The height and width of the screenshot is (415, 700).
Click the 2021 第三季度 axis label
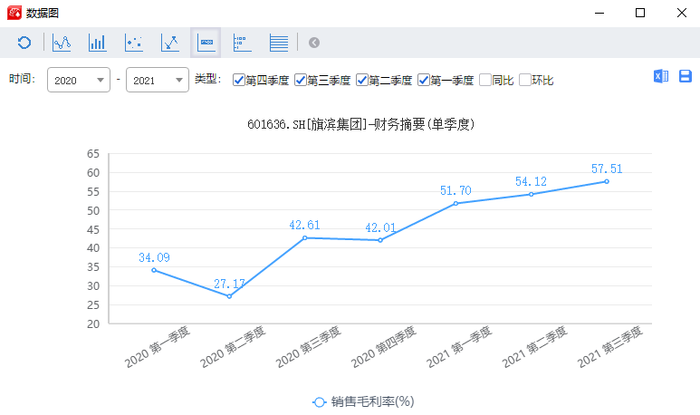click(610, 347)
